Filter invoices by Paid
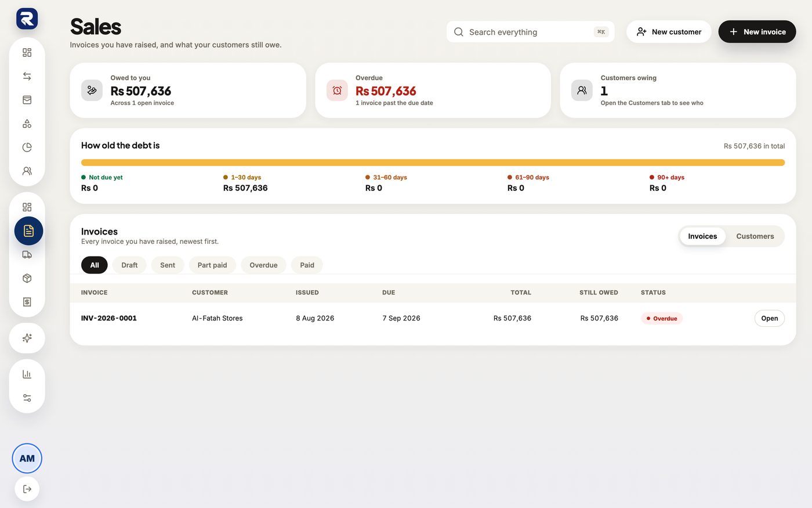 pos(307,265)
